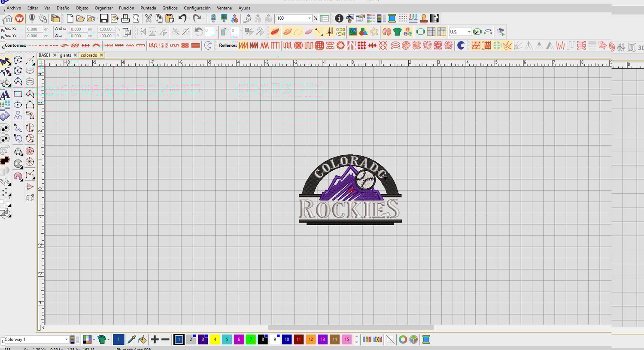Viewport: 644px width, 350px height.
Task: Select the ellipse shape tool
Action: pyautogui.click(x=18, y=105)
